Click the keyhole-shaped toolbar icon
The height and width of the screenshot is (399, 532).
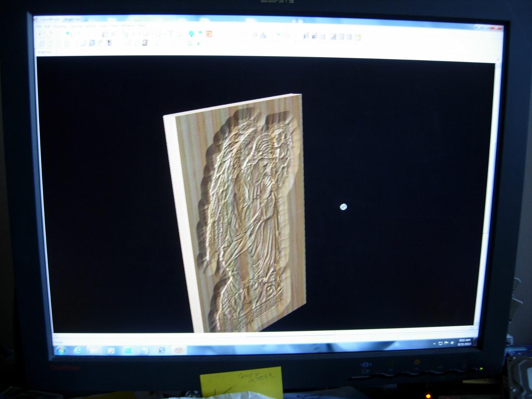coord(109,42)
